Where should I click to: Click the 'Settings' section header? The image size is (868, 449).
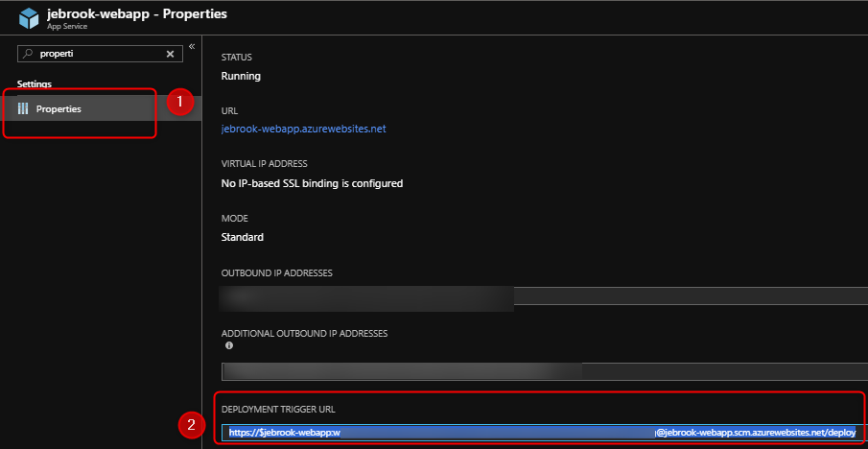pyautogui.click(x=35, y=83)
